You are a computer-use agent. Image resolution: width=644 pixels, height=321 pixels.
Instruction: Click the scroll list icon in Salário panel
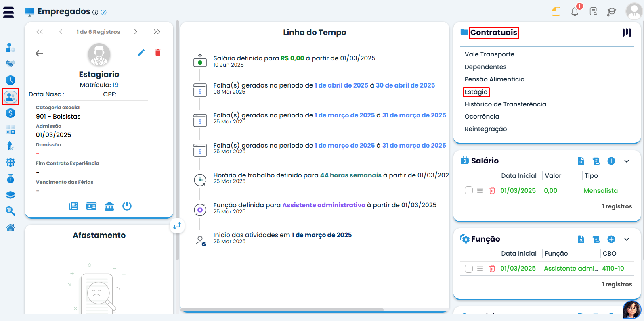click(596, 161)
